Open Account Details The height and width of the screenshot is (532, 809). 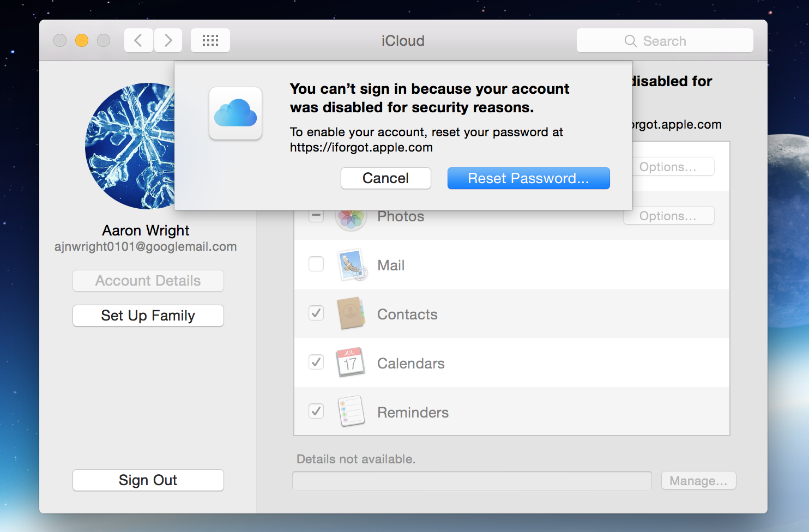[148, 281]
